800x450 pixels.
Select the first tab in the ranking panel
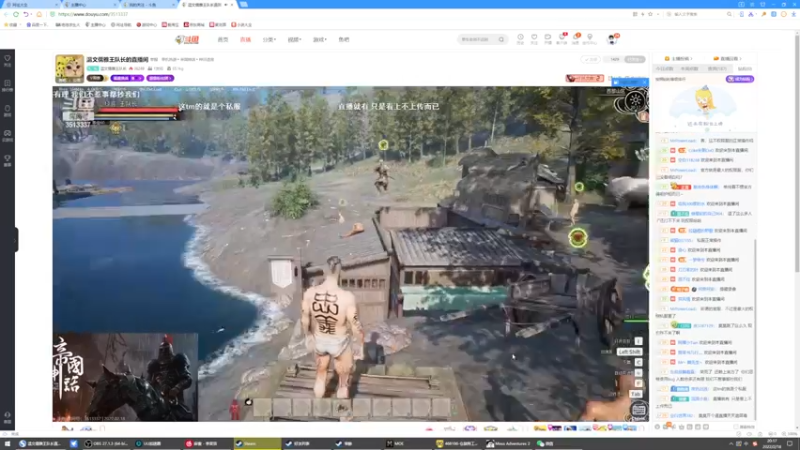[x=664, y=69]
